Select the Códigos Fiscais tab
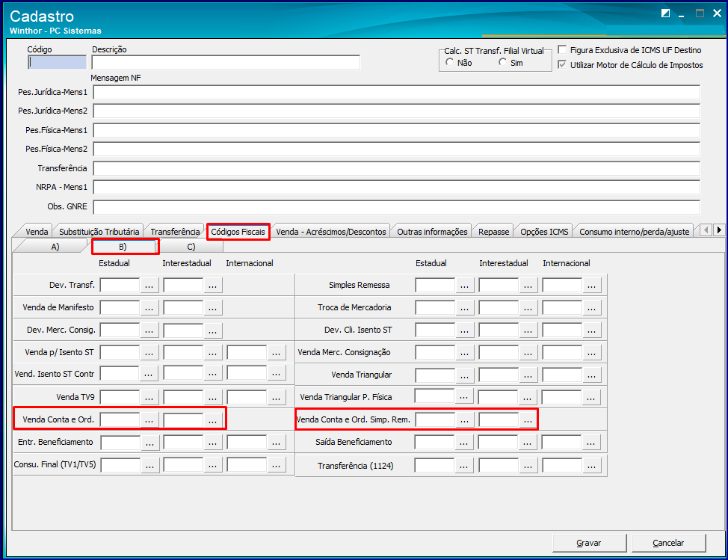 pos(238,231)
